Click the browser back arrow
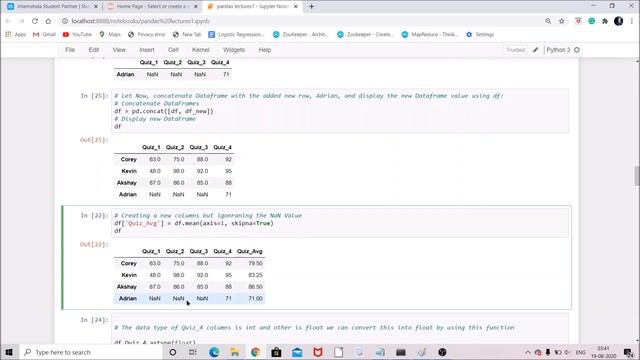Image resolution: width=640 pixels, height=360 pixels. (9, 21)
